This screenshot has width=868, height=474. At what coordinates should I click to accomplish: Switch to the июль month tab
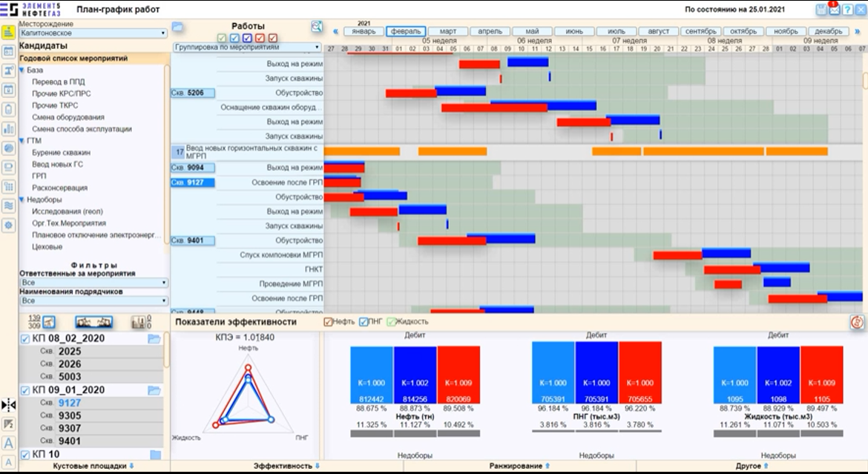coord(616,32)
